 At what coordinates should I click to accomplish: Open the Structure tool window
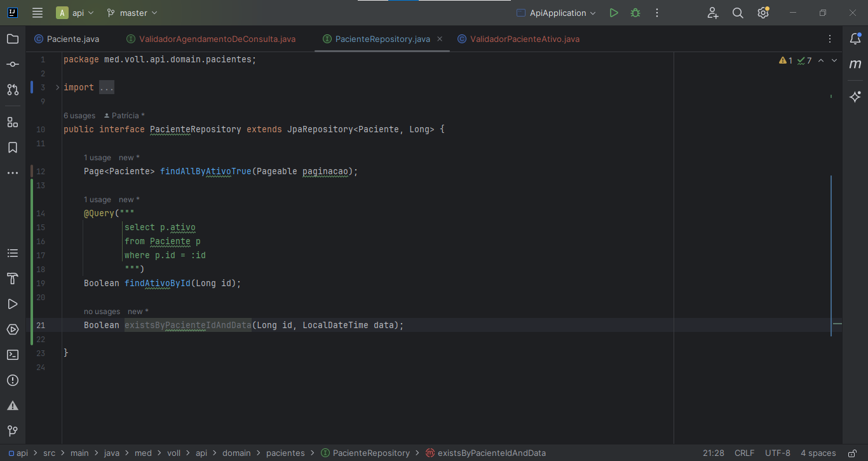click(13, 122)
